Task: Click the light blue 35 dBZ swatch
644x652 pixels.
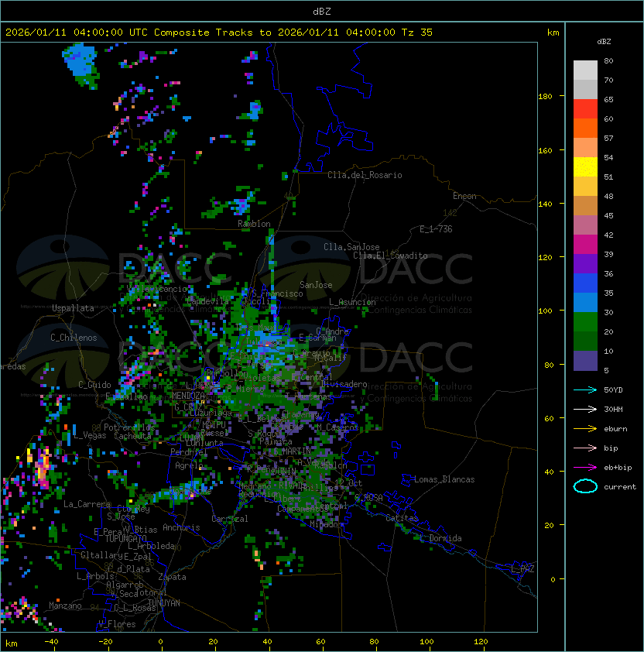Action: pos(585,302)
